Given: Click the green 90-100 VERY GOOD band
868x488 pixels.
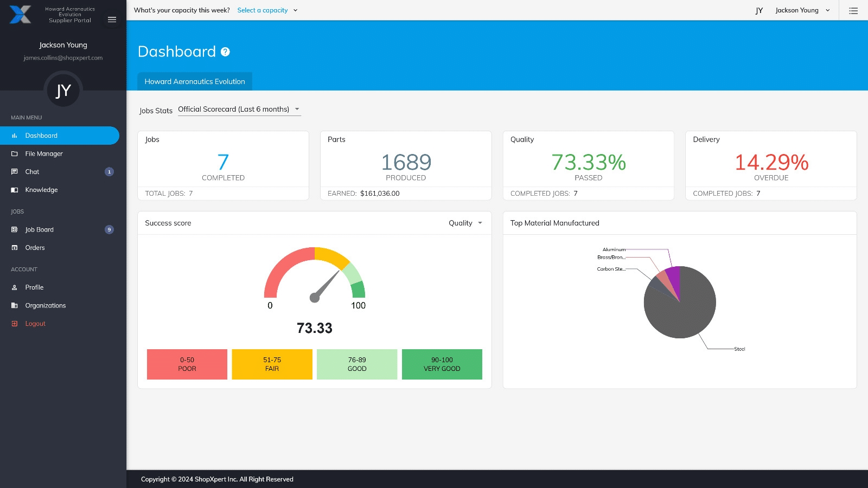Looking at the screenshot, I should (x=442, y=364).
